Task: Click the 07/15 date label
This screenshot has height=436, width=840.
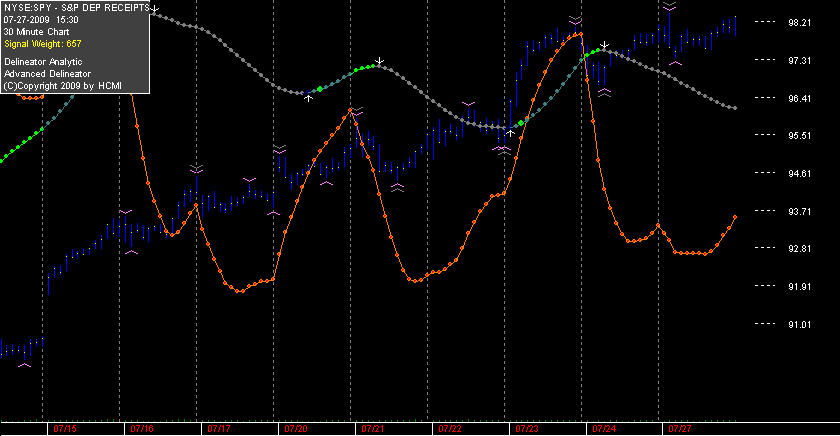Action: 65,429
